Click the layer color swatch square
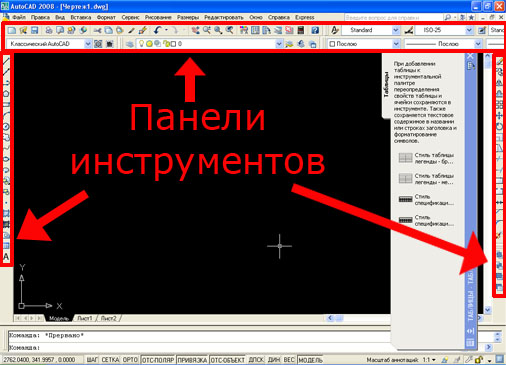 (173, 44)
